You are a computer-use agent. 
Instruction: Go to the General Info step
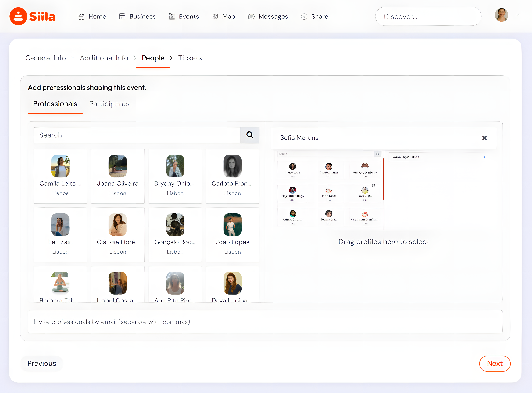coord(46,58)
